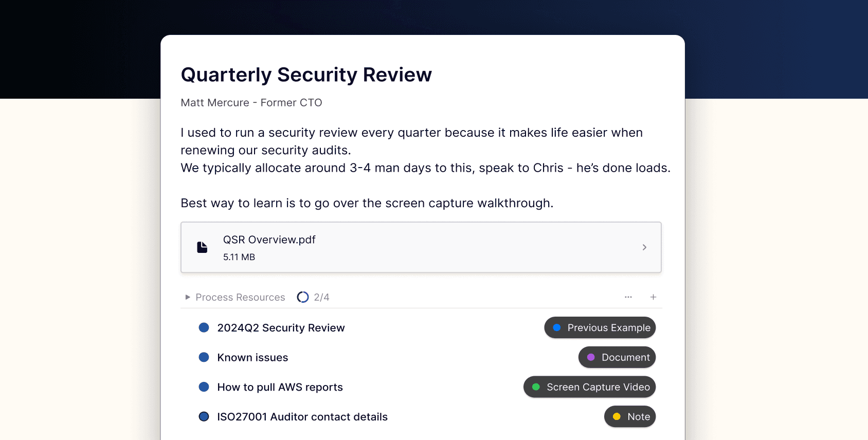Click the blue dot on Previous Example tag
This screenshot has height=440, width=868.
(x=556, y=327)
